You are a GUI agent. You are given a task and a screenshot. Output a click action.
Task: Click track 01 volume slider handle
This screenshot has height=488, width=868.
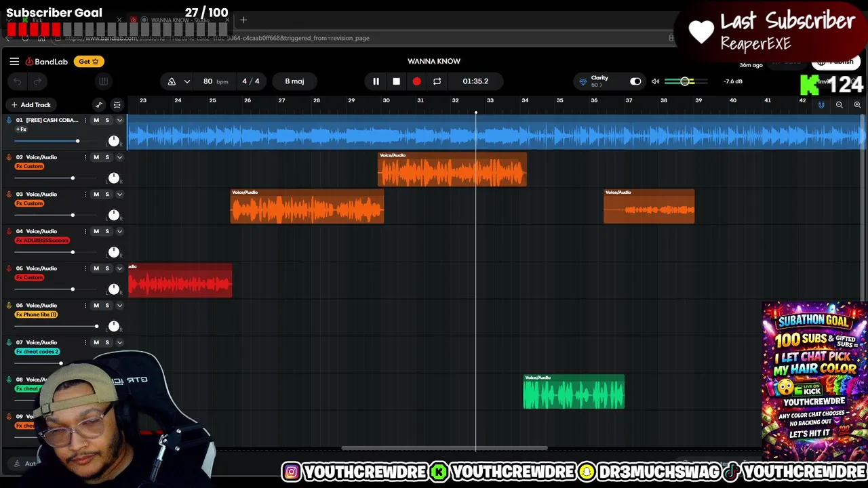[77, 141]
